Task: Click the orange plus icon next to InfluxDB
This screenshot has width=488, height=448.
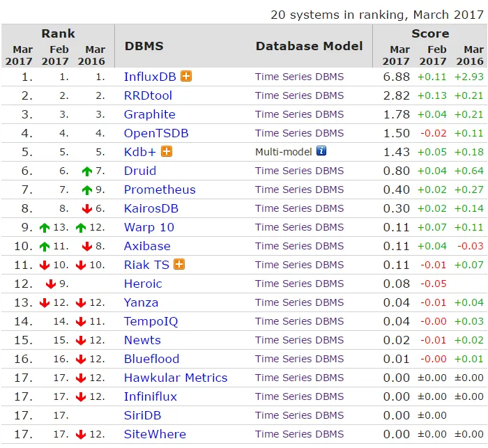Action: pos(186,76)
